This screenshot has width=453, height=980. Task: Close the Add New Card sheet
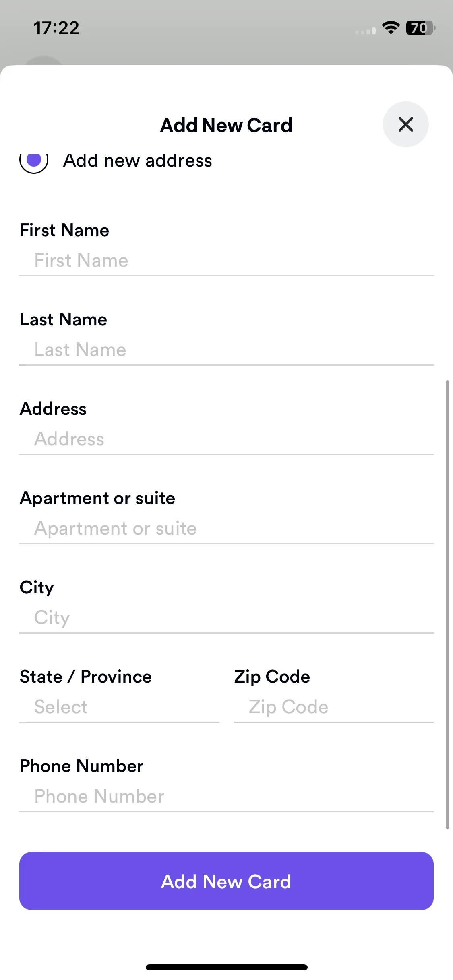coord(405,124)
